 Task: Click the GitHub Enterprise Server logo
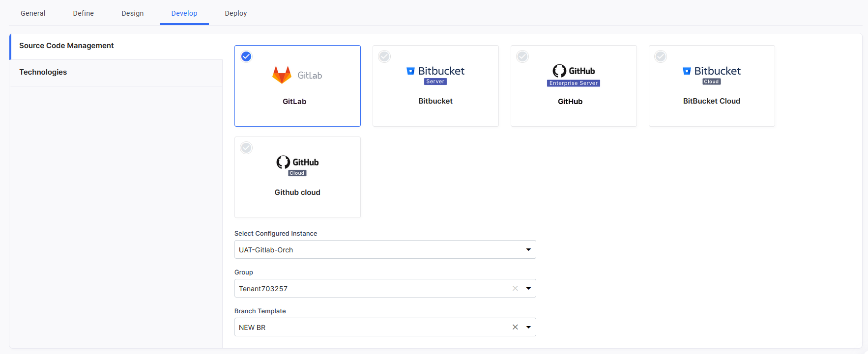pyautogui.click(x=574, y=76)
